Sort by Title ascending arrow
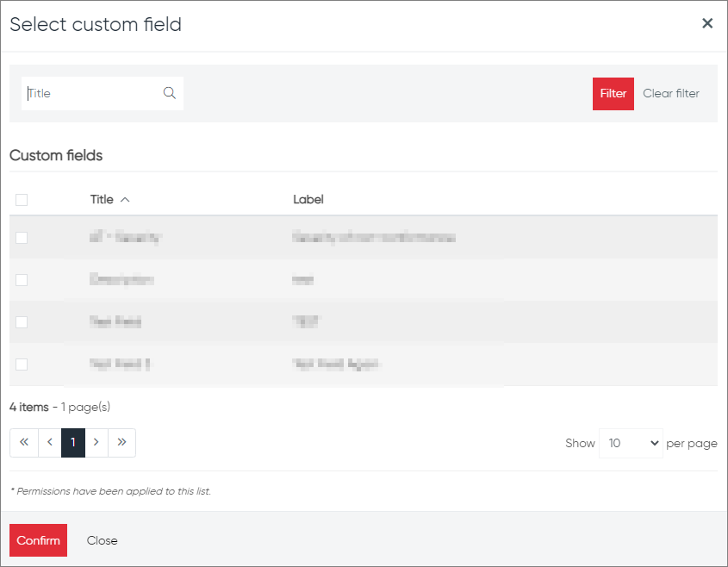The image size is (728, 567). [125, 200]
